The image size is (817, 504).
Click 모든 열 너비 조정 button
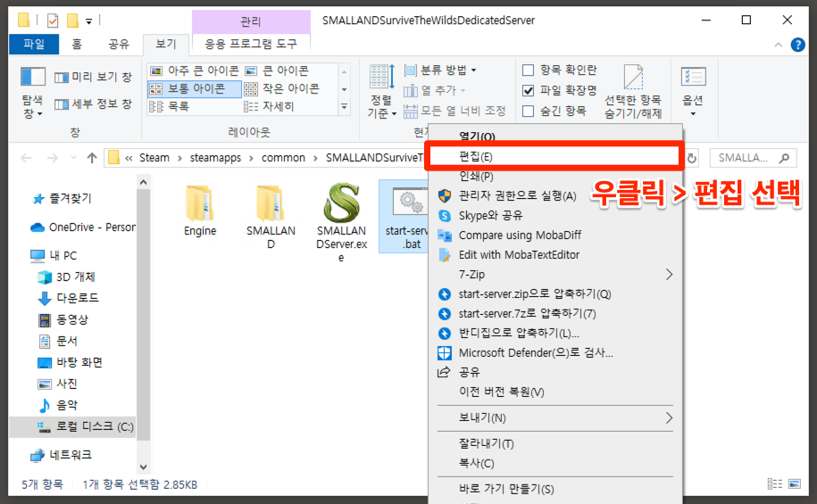(x=454, y=111)
